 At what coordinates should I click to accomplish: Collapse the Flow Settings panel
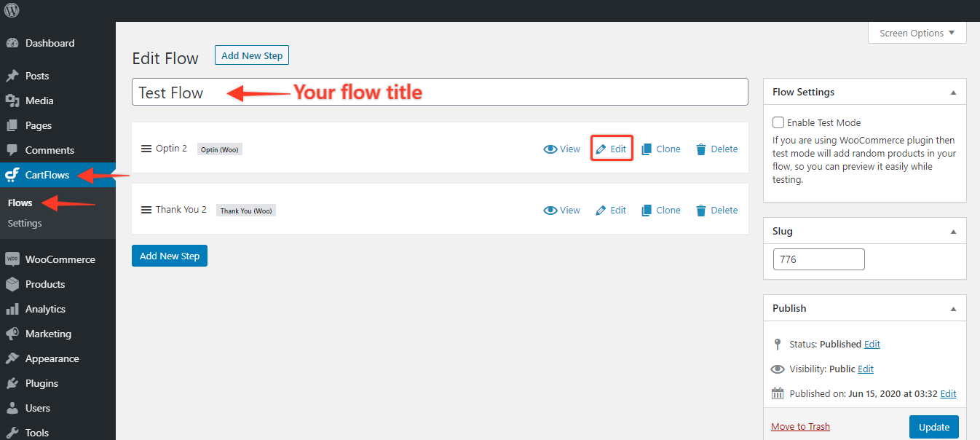(953, 93)
